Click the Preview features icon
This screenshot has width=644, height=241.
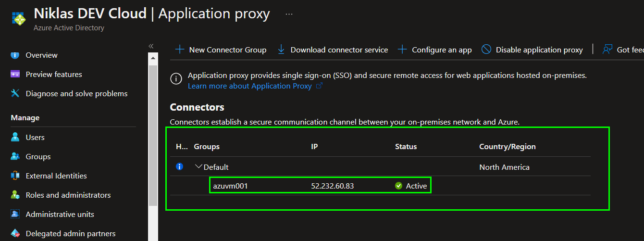click(x=15, y=74)
